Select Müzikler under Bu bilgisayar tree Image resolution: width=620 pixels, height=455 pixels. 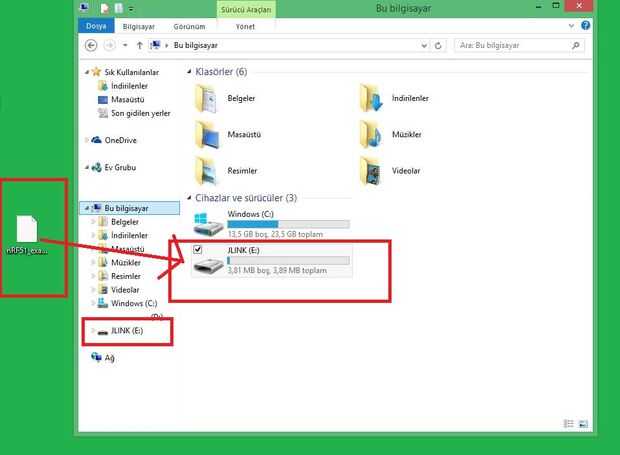(126, 263)
